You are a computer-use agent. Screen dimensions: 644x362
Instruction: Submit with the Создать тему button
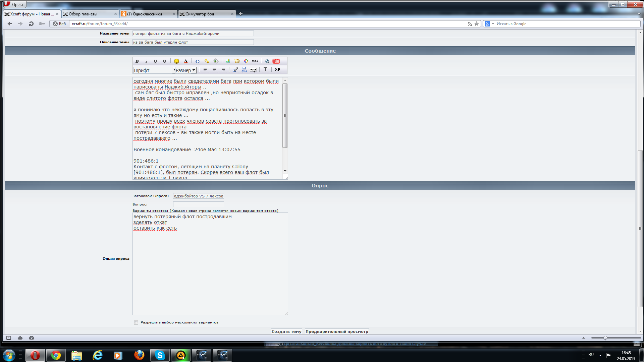pyautogui.click(x=286, y=331)
